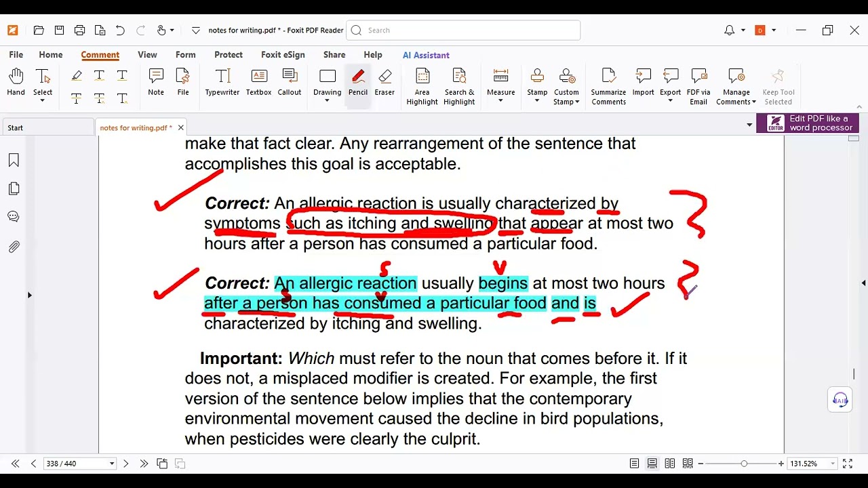Open Search & Highlight tool
Screen dimensions: 868x488
459,87
